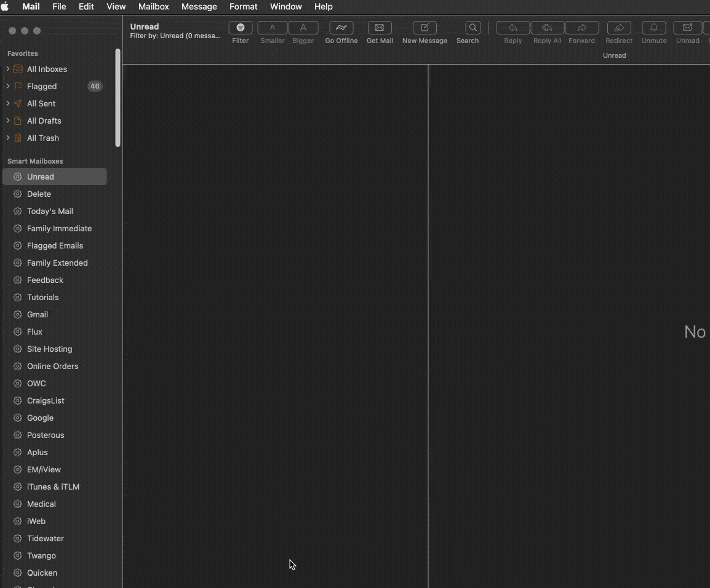This screenshot has height=588, width=710.
Task: Open the Message menu
Action: [199, 7]
